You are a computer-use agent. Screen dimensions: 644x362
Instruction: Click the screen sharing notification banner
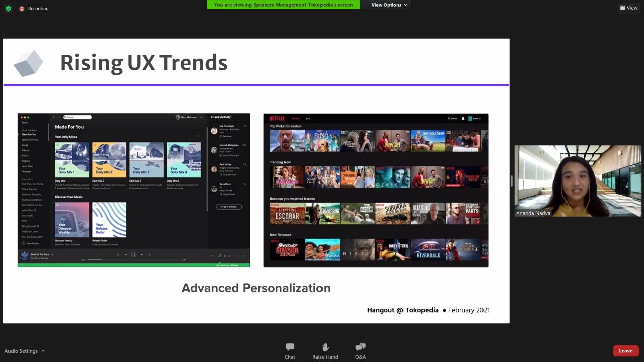(x=283, y=5)
